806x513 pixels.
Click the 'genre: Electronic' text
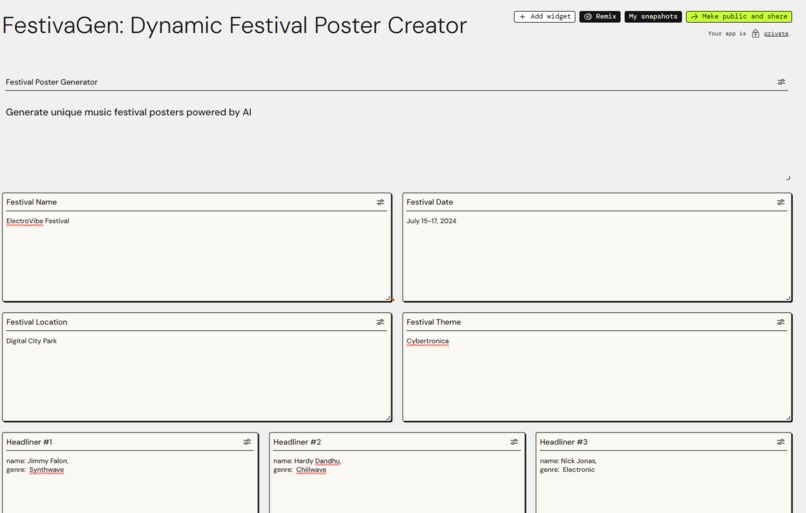coord(567,470)
